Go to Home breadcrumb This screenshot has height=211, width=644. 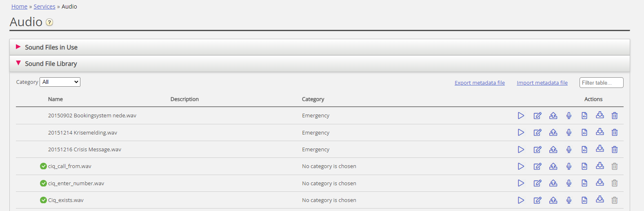[x=19, y=7]
